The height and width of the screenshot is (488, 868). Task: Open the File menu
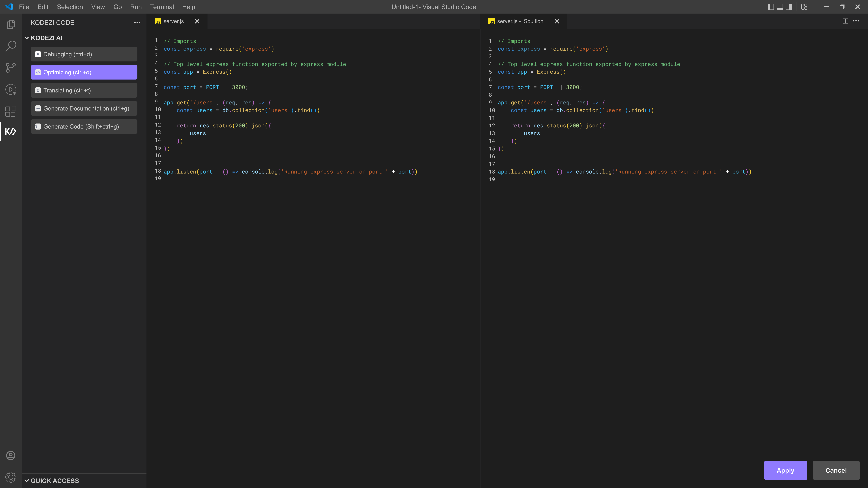tap(24, 7)
